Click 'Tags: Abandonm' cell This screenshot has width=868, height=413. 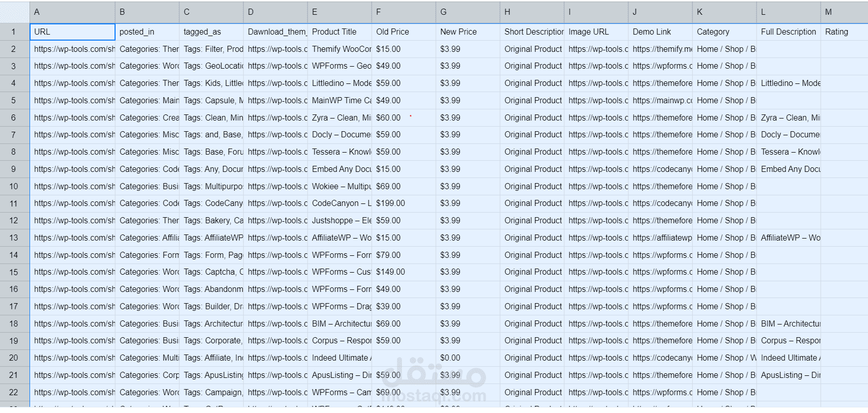[211, 289]
